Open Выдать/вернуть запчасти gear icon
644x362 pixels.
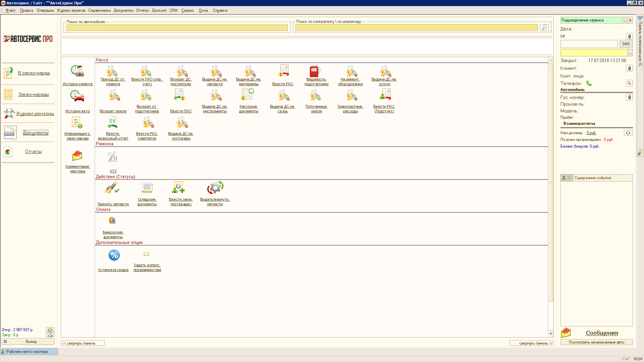pyautogui.click(x=215, y=188)
